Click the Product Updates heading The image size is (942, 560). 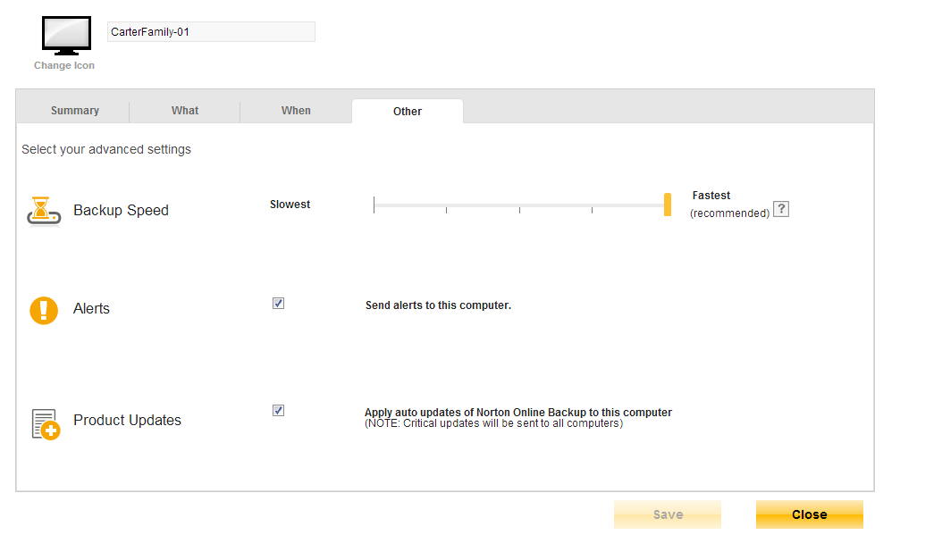tap(128, 420)
